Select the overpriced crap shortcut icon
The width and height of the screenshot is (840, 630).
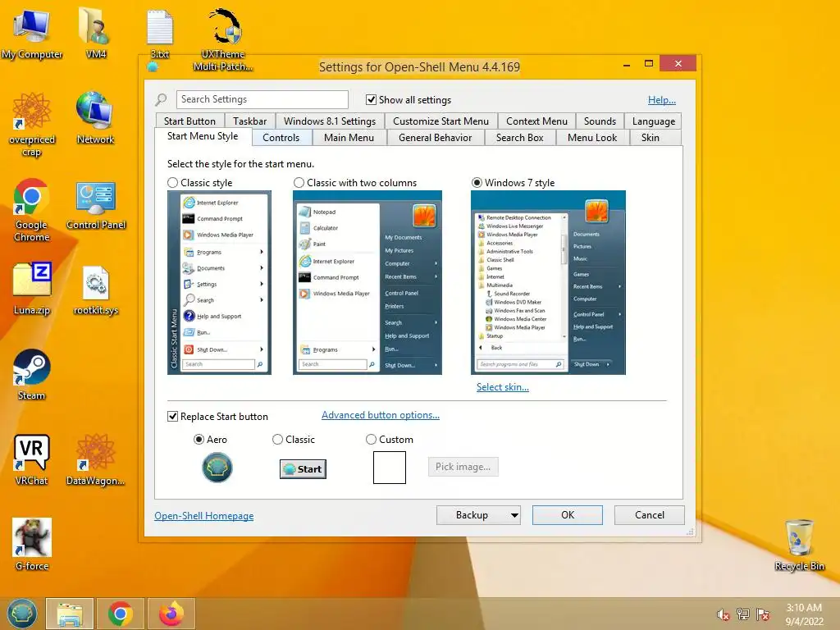[x=32, y=125]
